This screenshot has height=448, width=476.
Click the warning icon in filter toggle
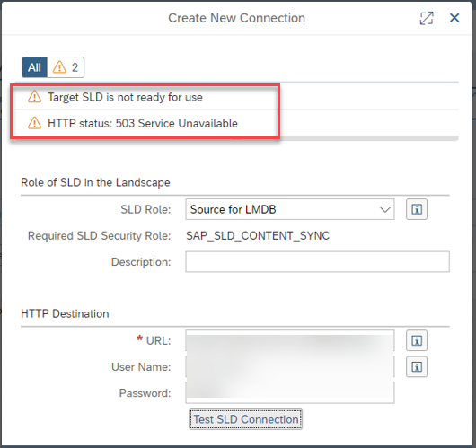click(x=59, y=67)
